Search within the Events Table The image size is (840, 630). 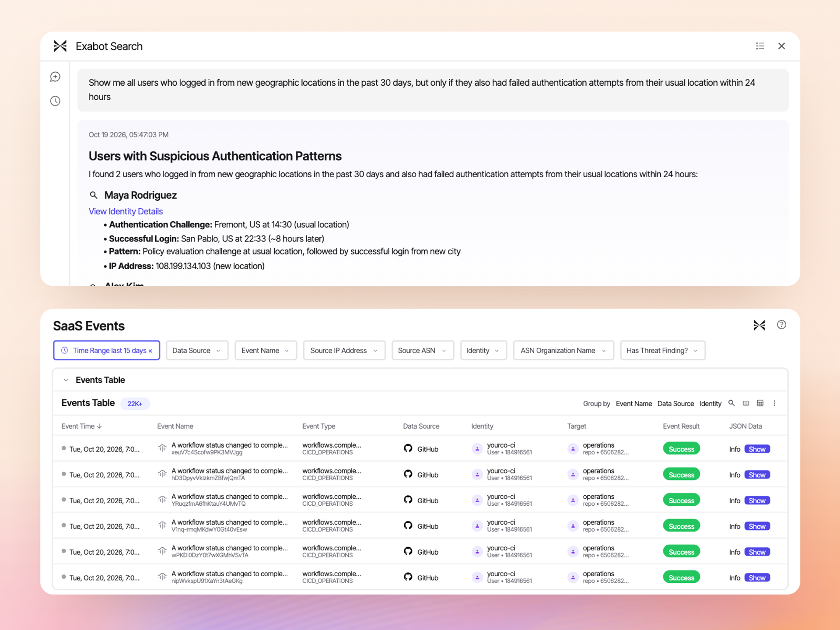[x=731, y=403]
